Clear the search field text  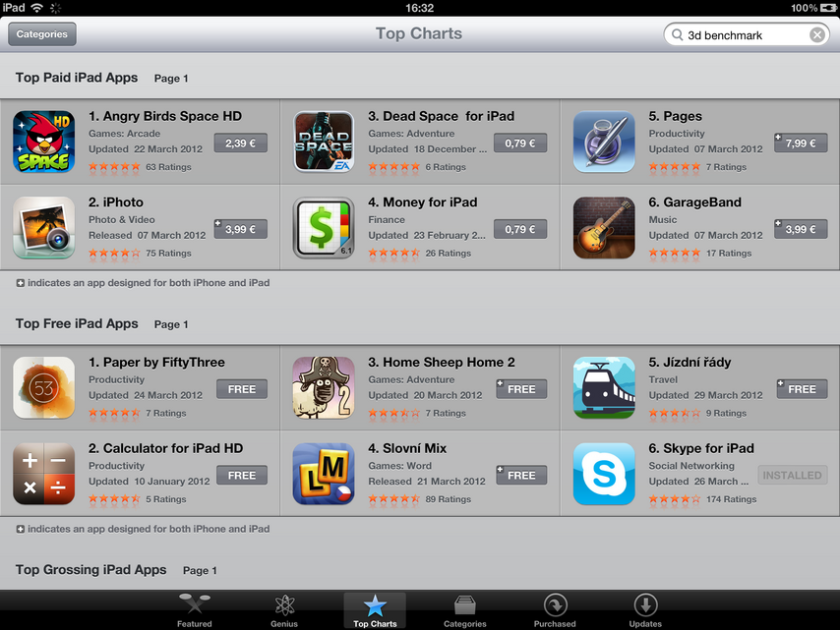(x=817, y=34)
